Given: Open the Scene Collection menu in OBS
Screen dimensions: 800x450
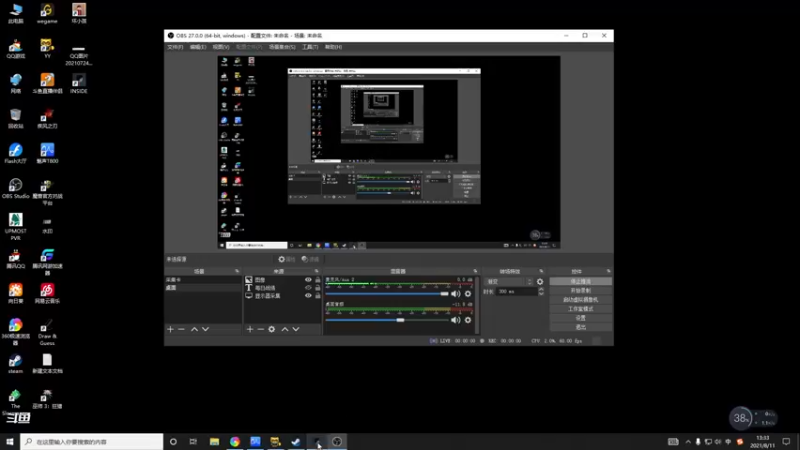Looking at the screenshot, I should pyautogui.click(x=282, y=47).
